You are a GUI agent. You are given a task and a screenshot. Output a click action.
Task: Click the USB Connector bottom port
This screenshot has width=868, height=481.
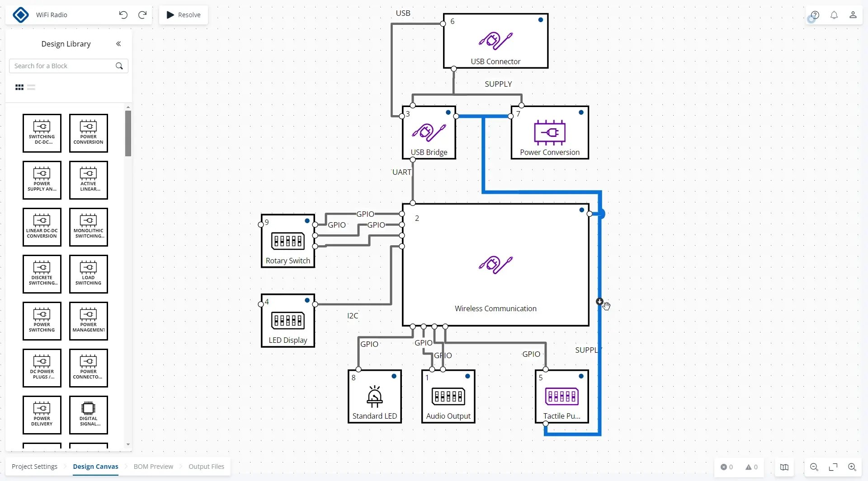tap(454, 69)
